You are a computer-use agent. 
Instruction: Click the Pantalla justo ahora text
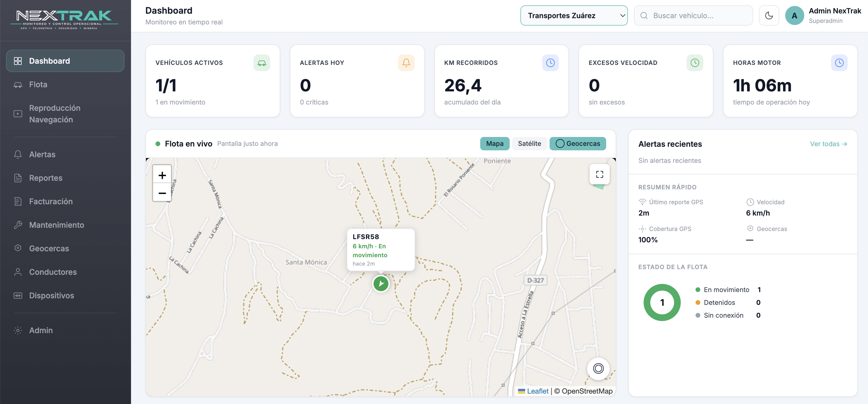pos(247,144)
